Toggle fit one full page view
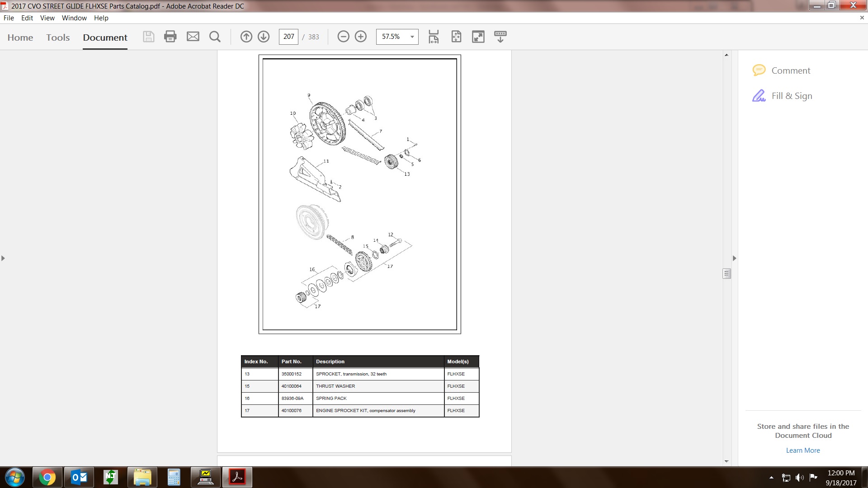Viewport: 868px width, 488px height. coord(456,37)
